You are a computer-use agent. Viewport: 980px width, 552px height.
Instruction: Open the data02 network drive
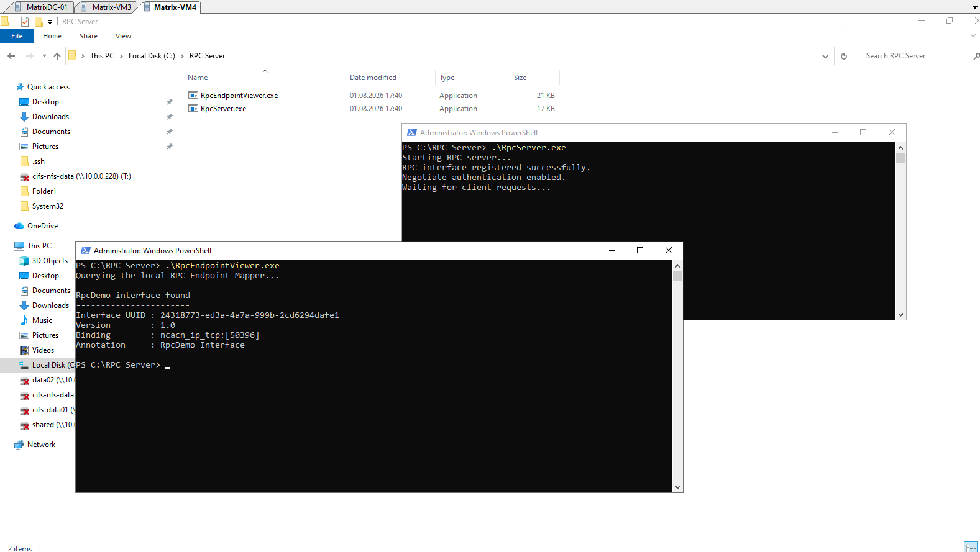[53, 380]
